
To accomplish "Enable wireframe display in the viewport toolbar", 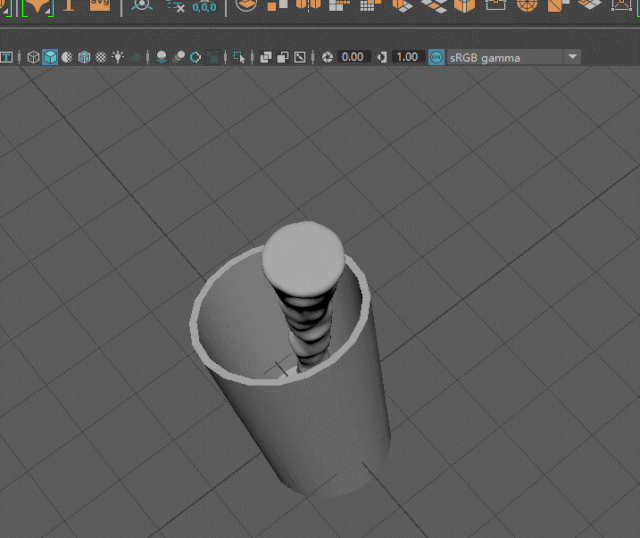I will click(33, 57).
